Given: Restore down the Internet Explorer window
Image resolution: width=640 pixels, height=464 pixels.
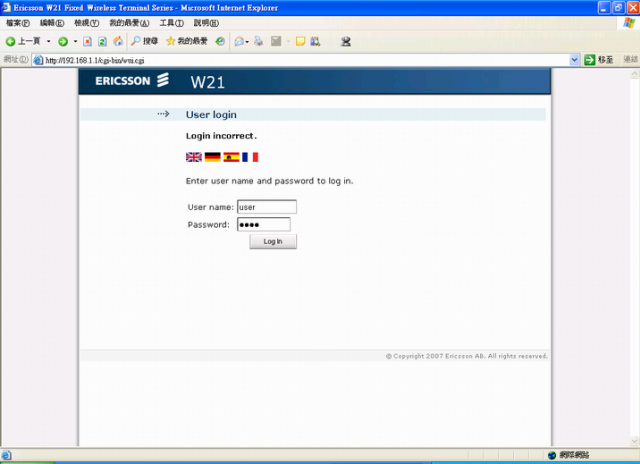Looking at the screenshot, I should click(x=619, y=7).
